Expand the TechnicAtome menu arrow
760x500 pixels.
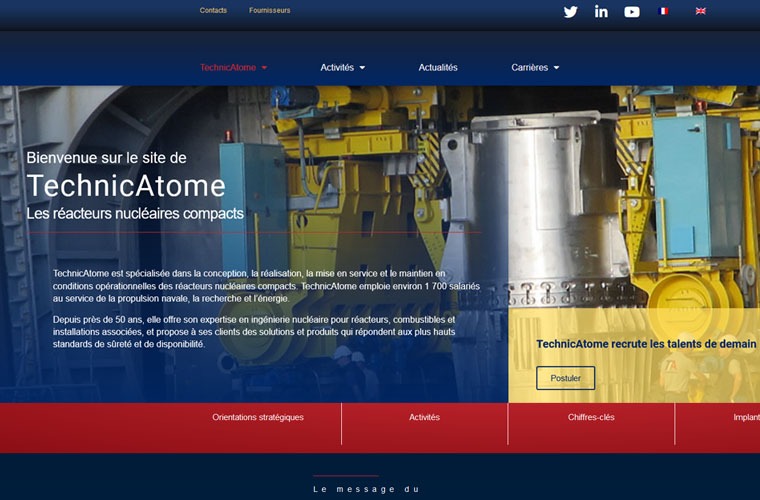point(264,68)
